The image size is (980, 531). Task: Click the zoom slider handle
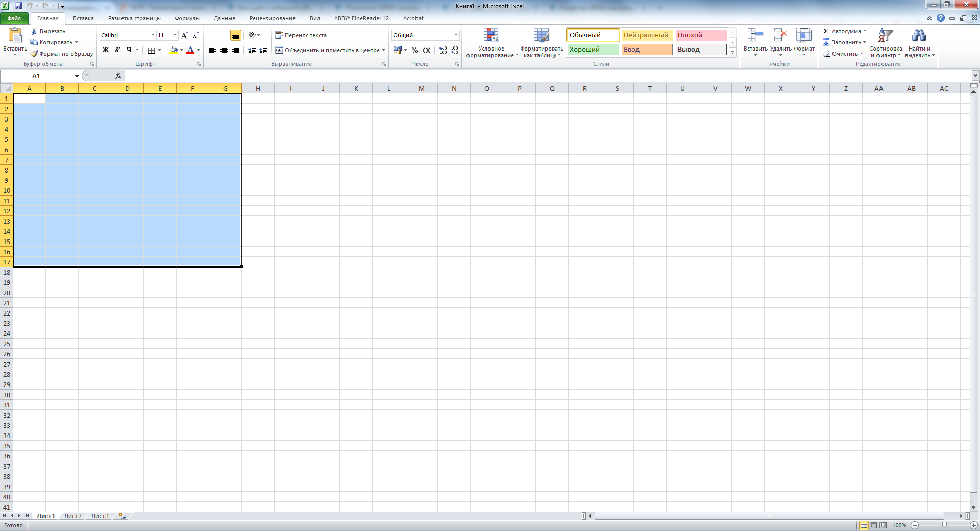[944, 525]
